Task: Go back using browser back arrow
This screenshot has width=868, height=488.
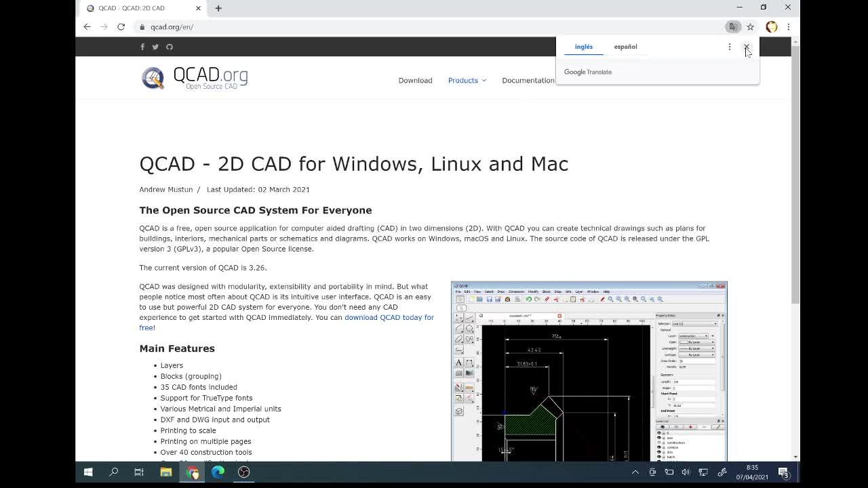Action: click(x=87, y=26)
